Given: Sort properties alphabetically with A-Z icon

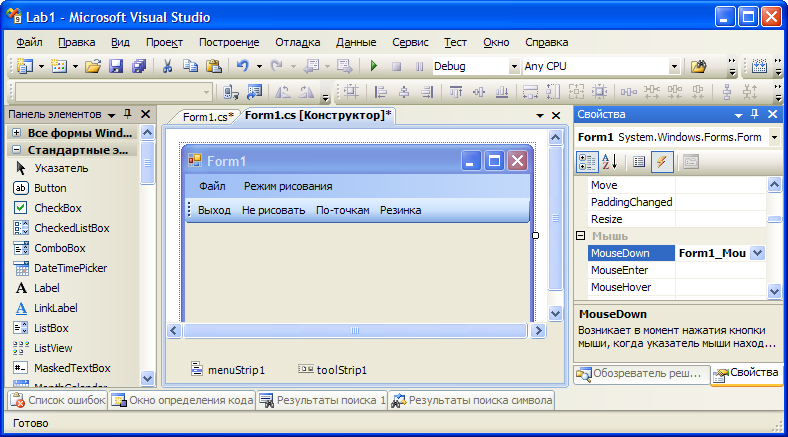Looking at the screenshot, I should click(609, 162).
